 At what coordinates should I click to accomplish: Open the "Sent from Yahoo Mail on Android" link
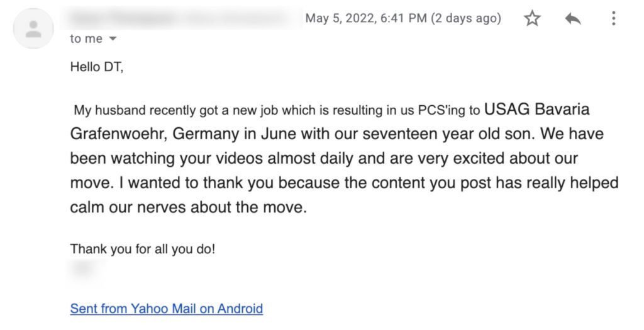pyautogui.click(x=166, y=309)
